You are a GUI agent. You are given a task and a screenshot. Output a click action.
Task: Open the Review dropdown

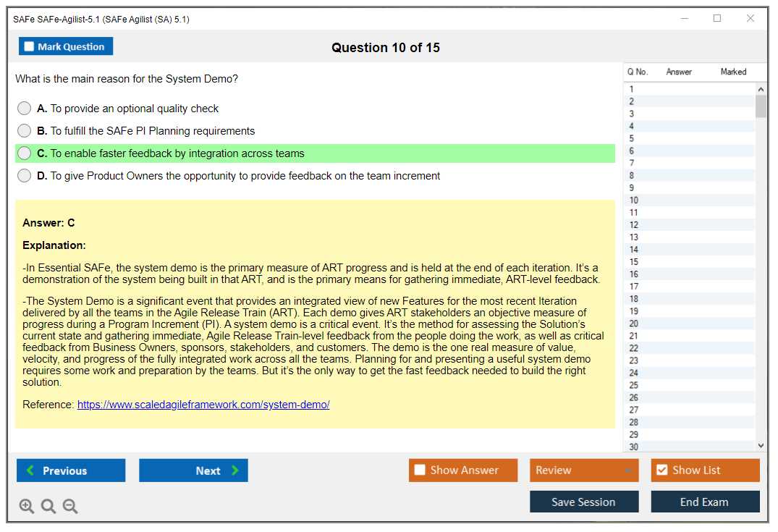[x=583, y=470]
